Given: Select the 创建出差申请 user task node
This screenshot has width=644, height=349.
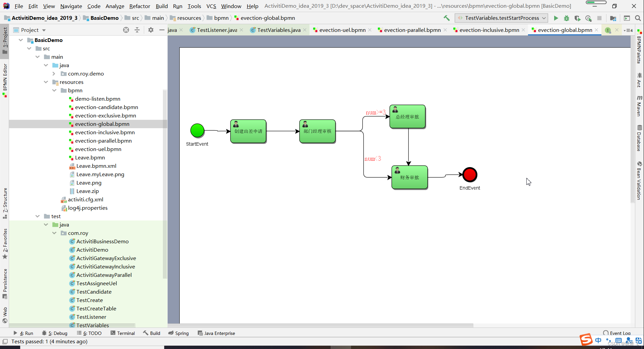Looking at the screenshot, I should (x=248, y=131).
